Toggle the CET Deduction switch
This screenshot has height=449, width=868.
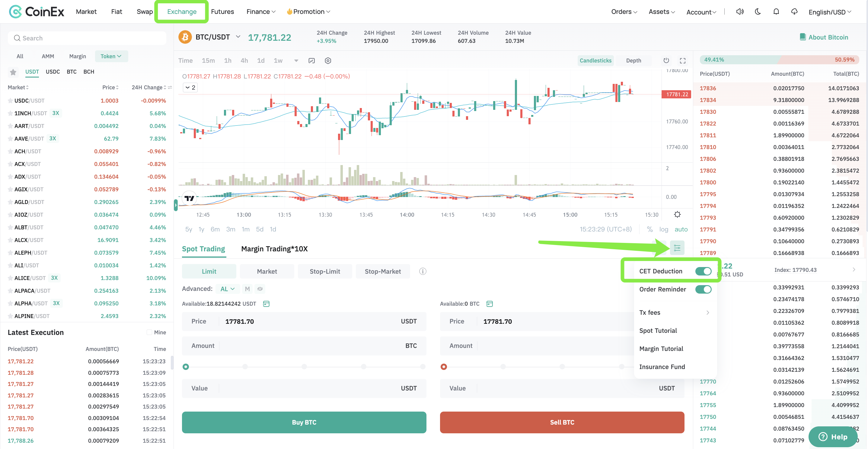tap(703, 272)
